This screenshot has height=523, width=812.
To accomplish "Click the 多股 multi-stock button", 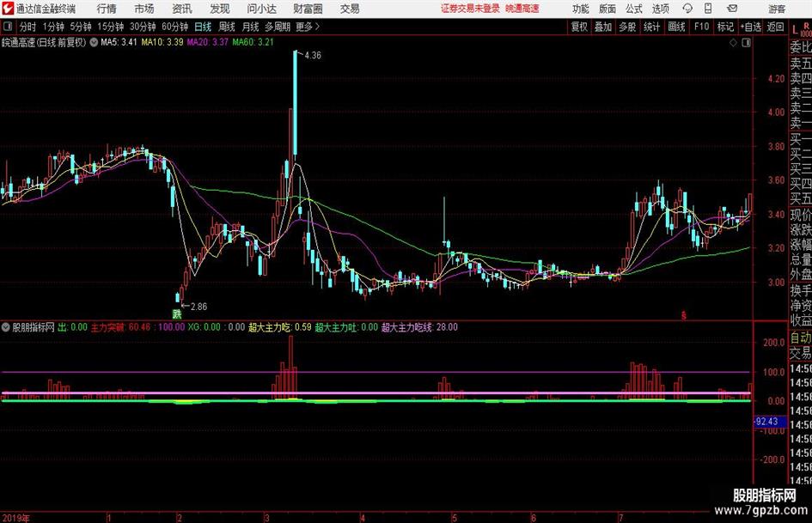I will tap(627, 27).
